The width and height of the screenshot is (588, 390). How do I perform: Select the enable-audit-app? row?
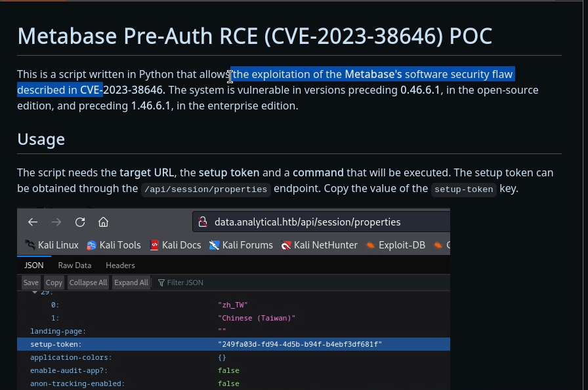click(x=233, y=370)
